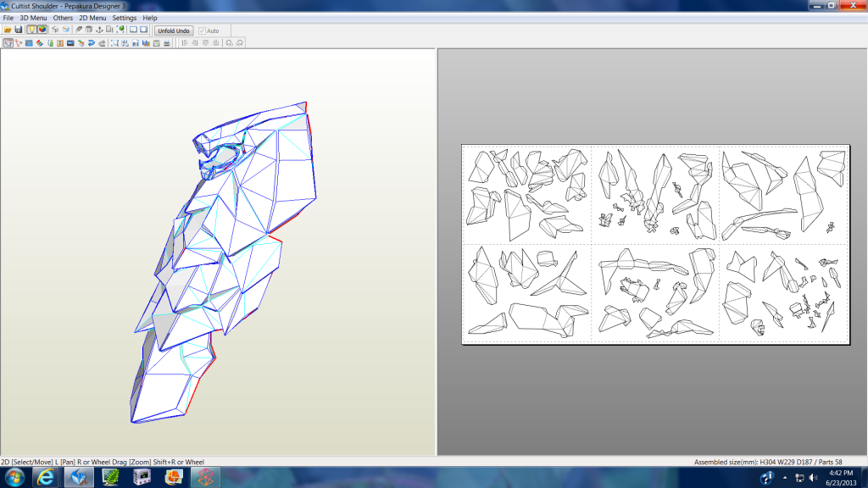The height and width of the screenshot is (488, 868).
Task: Click the align top icon
Action: click(x=205, y=42)
